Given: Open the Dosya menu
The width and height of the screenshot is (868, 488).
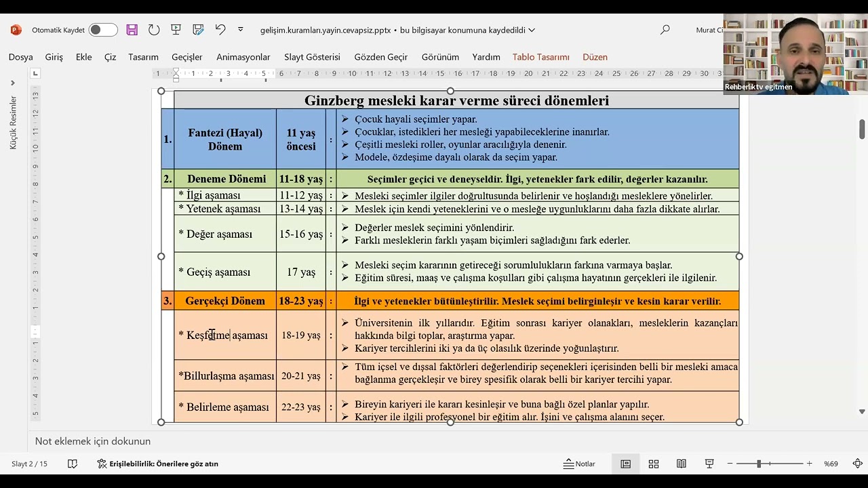Looking at the screenshot, I should [20, 57].
